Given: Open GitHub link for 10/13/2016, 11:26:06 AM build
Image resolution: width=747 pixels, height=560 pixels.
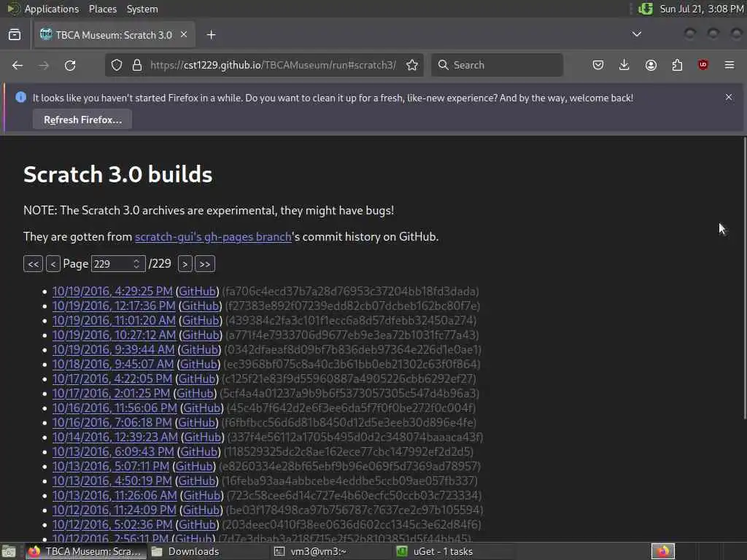Looking at the screenshot, I should [x=201, y=496].
